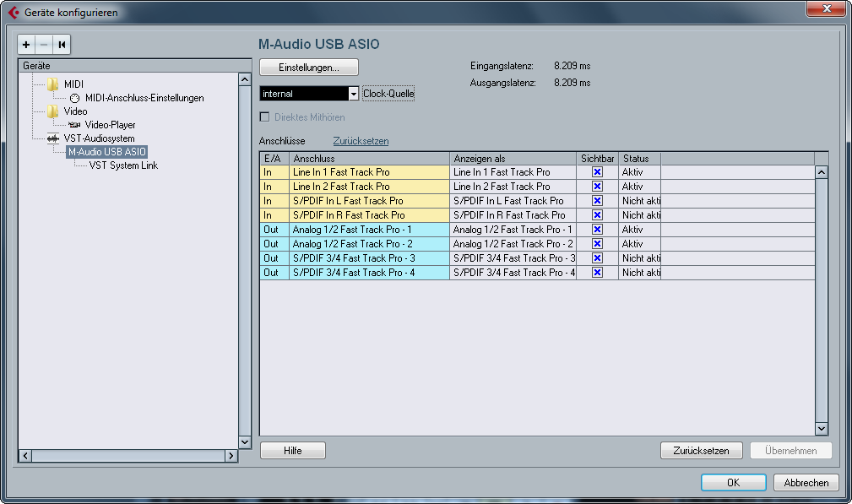Click the Cubase logo in title bar
This screenshot has width=852, height=504.
[14, 12]
